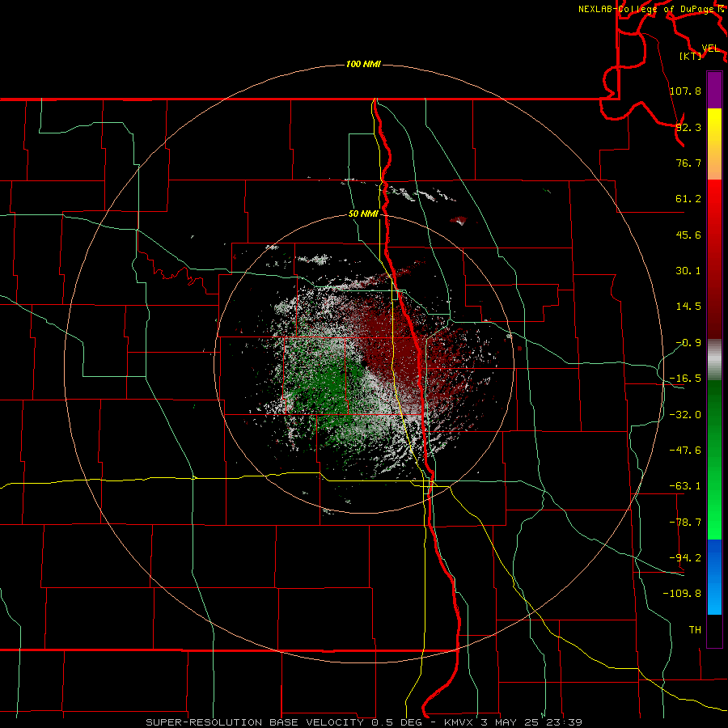Click the -63.1 value on the velocity scale

point(685,486)
